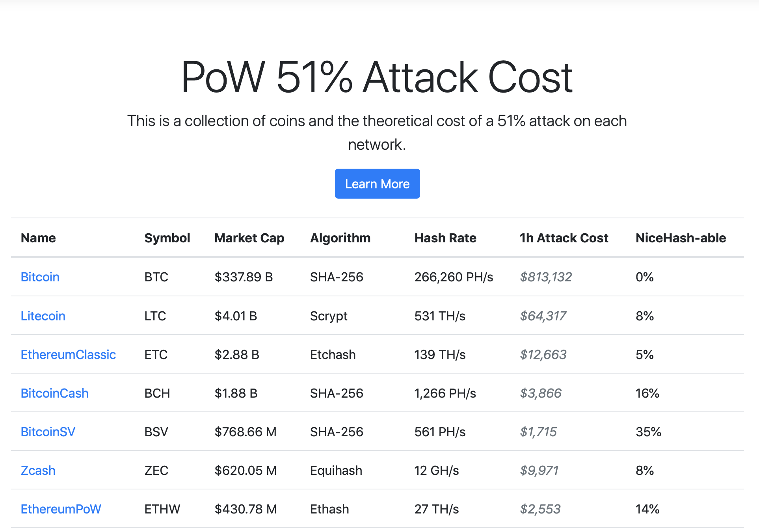Select the BitcoinSV link
759x532 pixels.
[x=48, y=432]
